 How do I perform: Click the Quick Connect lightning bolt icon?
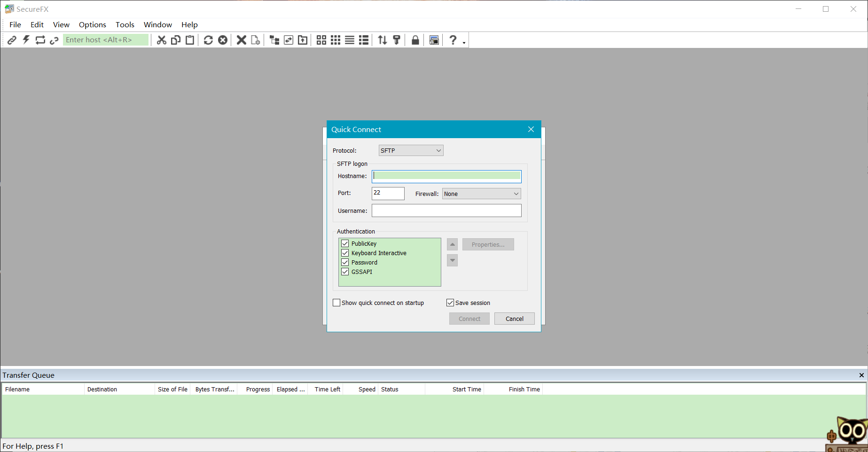(26, 40)
